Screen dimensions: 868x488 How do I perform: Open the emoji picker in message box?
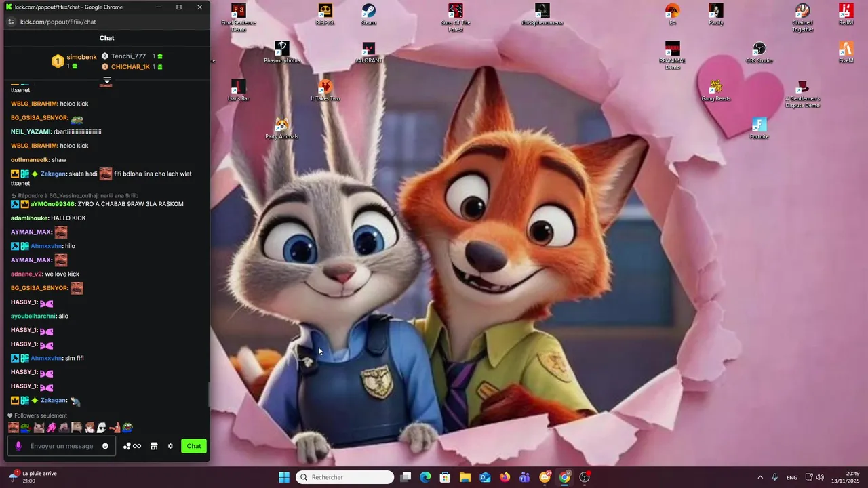(x=105, y=446)
